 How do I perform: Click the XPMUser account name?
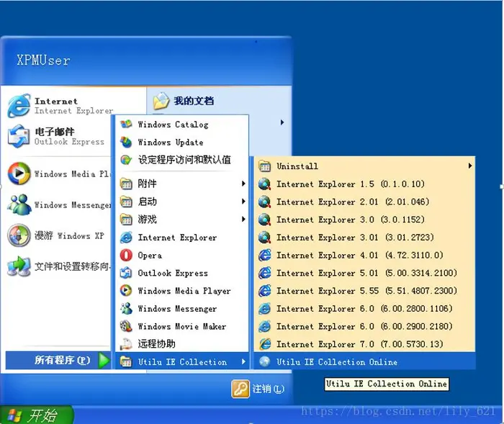[43, 60]
